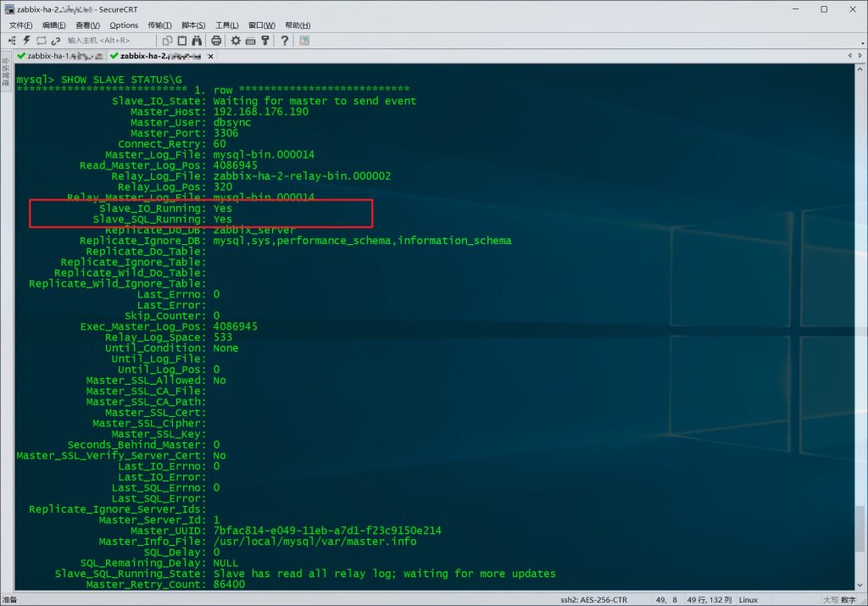Click the Until_Condition value None
The width and height of the screenshot is (868, 606).
click(225, 347)
